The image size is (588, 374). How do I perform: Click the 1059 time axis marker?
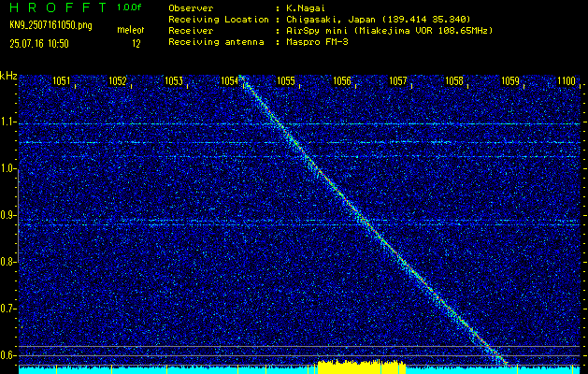pyautogui.click(x=510, y=80)
